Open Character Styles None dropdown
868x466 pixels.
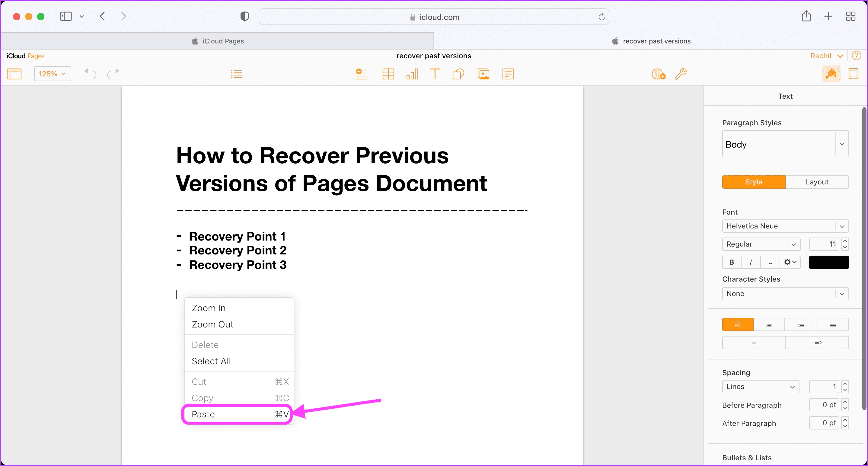click(x=785, y=293)
